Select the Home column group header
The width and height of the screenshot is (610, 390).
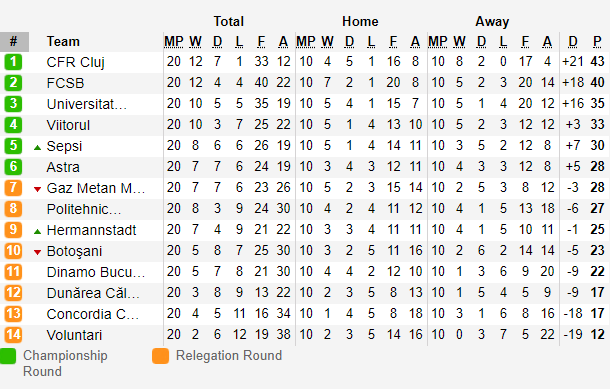(x=360, y=21)
